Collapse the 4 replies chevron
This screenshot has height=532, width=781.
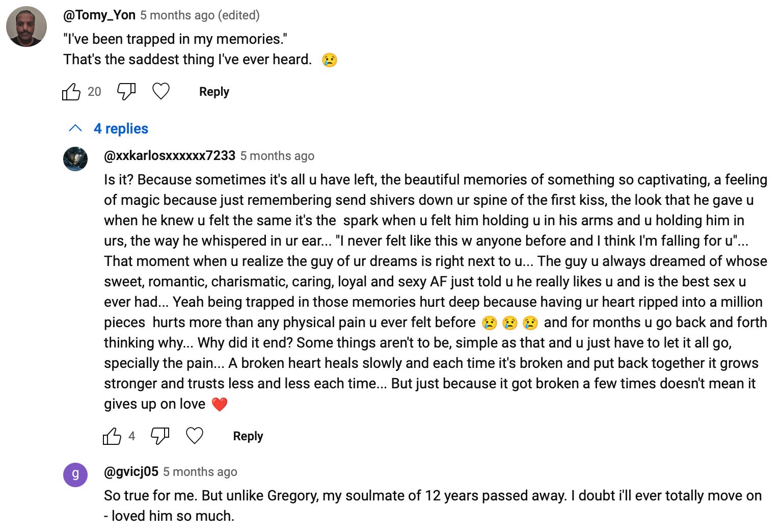[75, 128]
